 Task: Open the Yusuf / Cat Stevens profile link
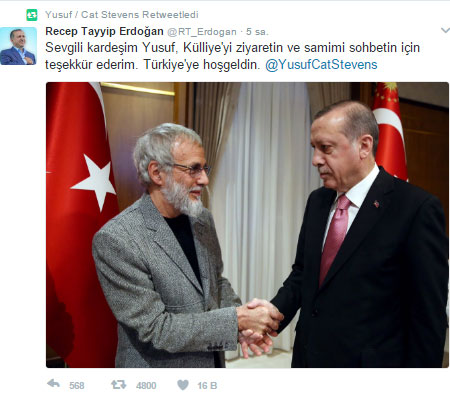click(92, 15)
